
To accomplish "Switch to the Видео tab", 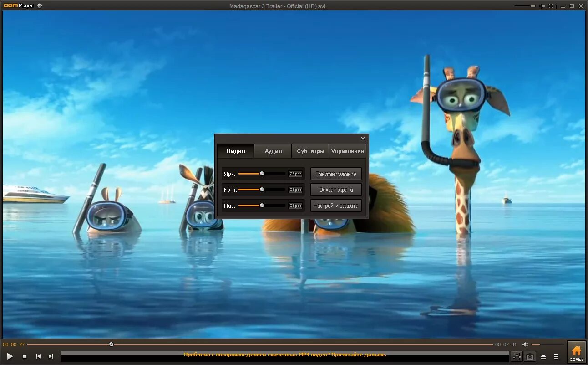I will (x=236, y=151).
